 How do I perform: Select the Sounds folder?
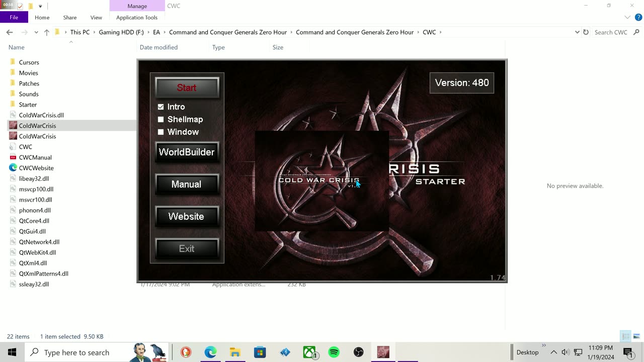tap(28, 94)
